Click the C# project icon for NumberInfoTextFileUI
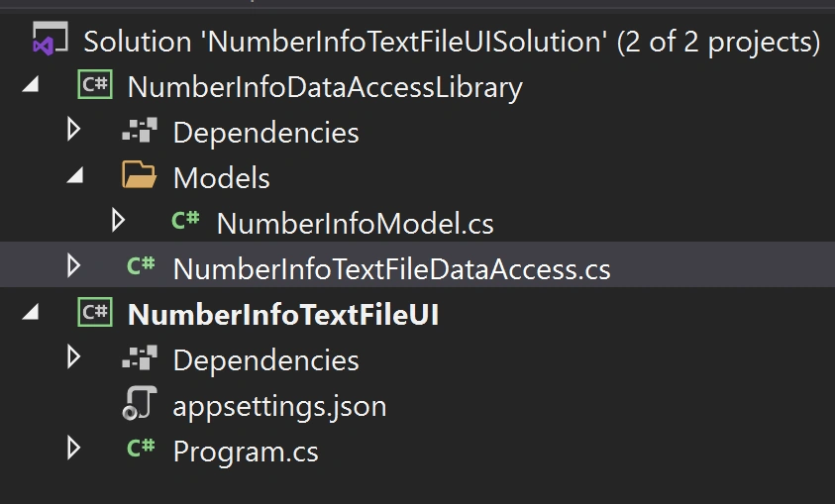 point(95,312)
